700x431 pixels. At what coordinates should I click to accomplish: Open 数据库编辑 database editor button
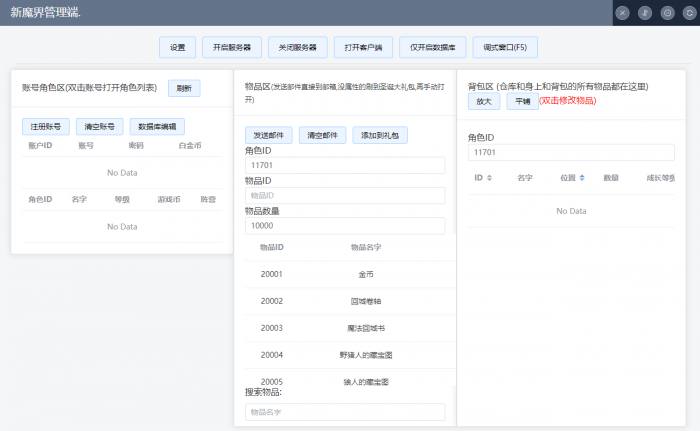pyautogui.click(x=157, y=126)
